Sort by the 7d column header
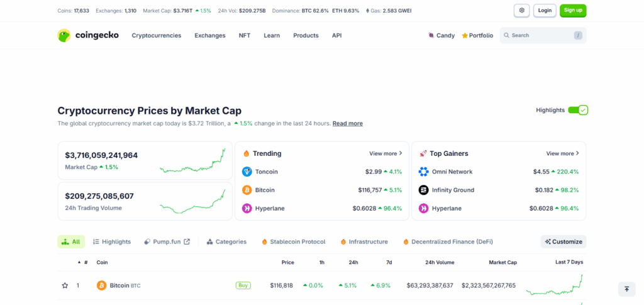 [x=389, y=262]
